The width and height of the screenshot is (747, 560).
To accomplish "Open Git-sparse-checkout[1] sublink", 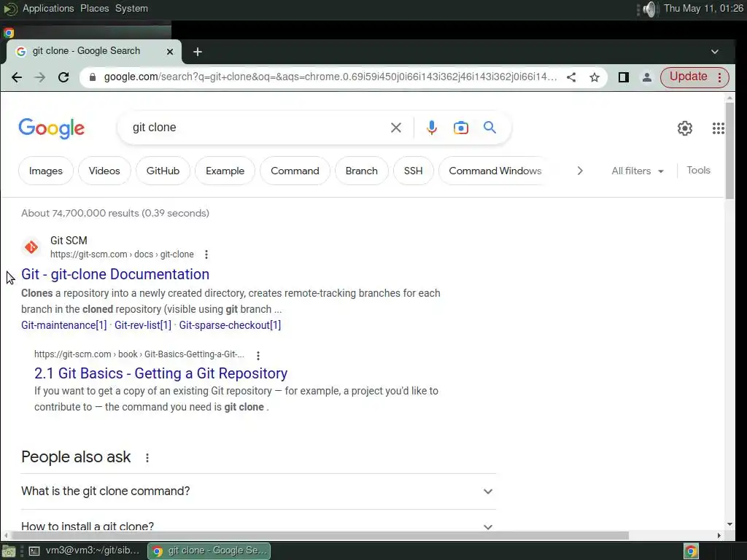I will pos(230,325).
